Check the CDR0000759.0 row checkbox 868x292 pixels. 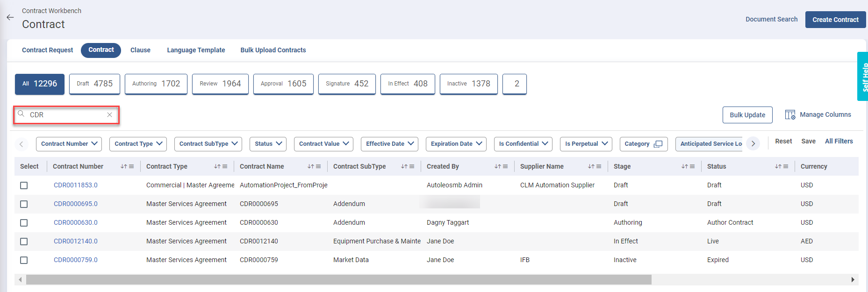click(24, 260)
